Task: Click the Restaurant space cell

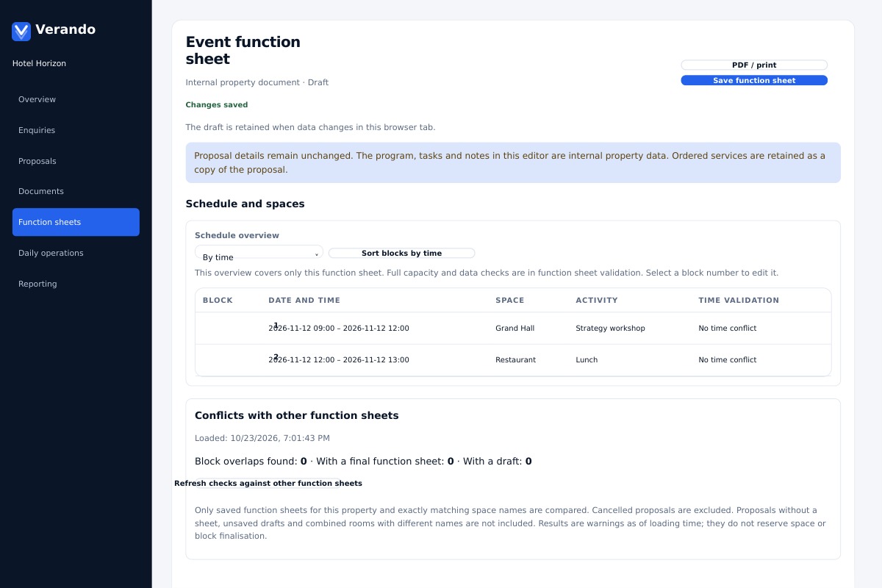Action: (x=515, y=360)
